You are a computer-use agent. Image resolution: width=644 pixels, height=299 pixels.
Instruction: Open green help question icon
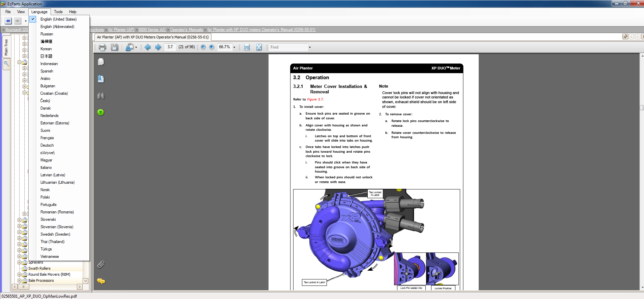pos(101,112)
